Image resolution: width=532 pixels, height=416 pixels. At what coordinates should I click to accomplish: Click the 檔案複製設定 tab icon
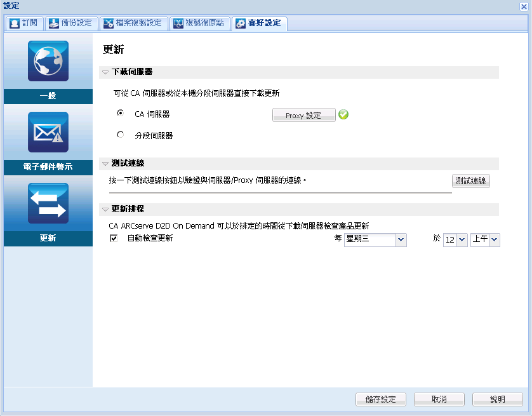(x=108, y=23)
